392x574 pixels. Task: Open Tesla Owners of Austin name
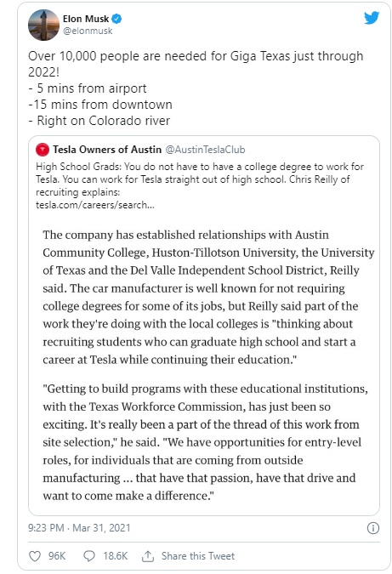(107, 150)
